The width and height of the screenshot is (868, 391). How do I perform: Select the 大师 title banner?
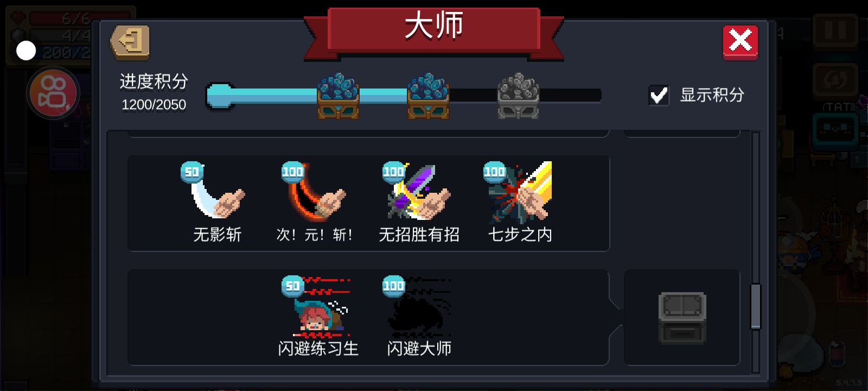click(434, 30)
